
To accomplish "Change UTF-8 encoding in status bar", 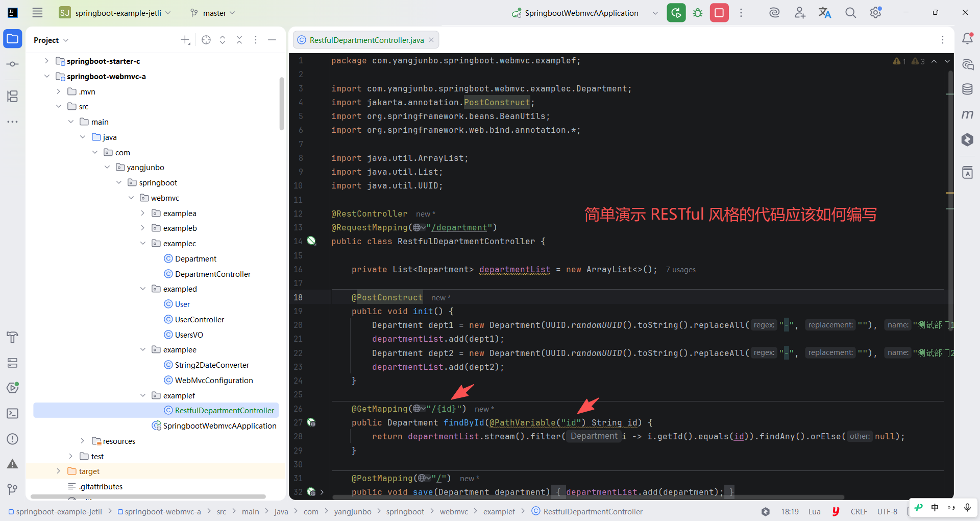I will 887,511.
